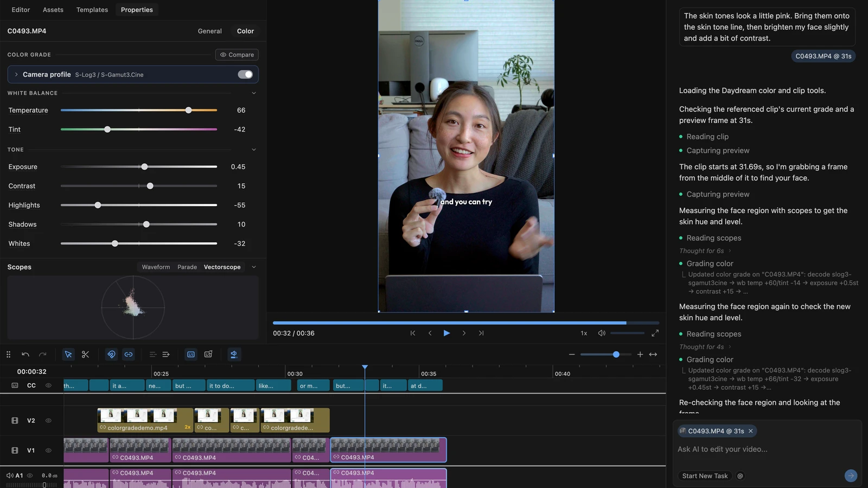Image resolution: width=868 pixels, height=488 pixels.
Task: Adjust the Tint slider handle
Action: pyautogui.click(x=107, y=129)
